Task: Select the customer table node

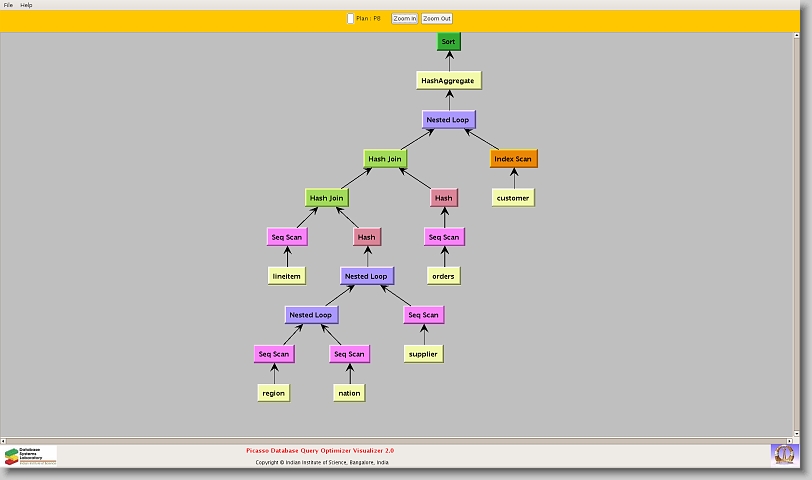Action: pyautogui.click(x=513, y=198)
